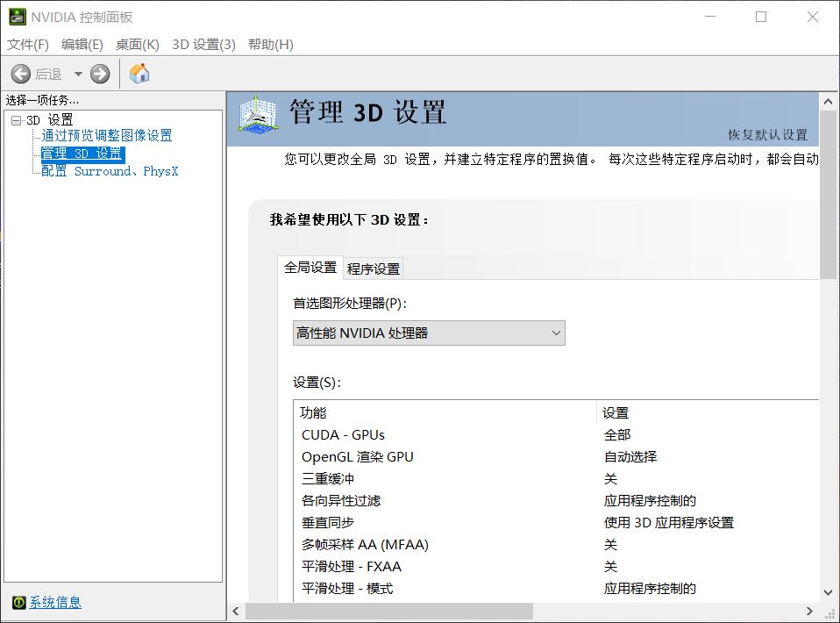This screenshot has width=840, height=623.
Task: Select the 各向异性过滤 setting row
Action: (x=556, y=501)
